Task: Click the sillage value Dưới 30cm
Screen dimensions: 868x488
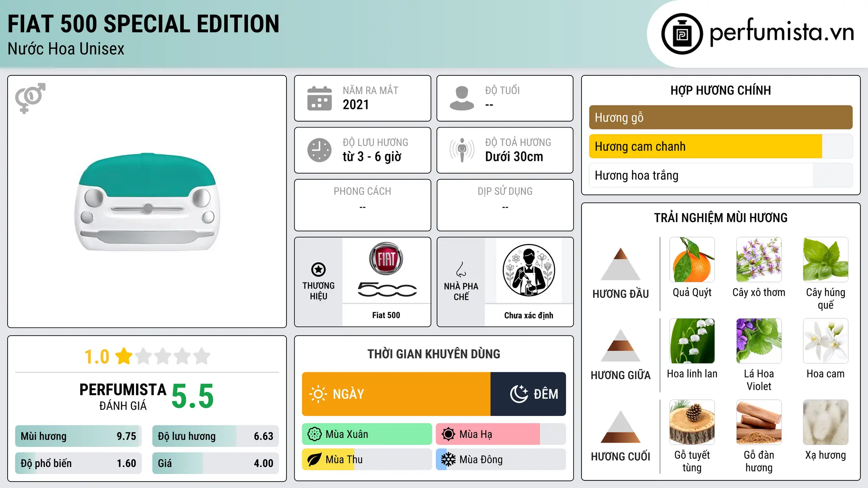Action: [514, 157]
